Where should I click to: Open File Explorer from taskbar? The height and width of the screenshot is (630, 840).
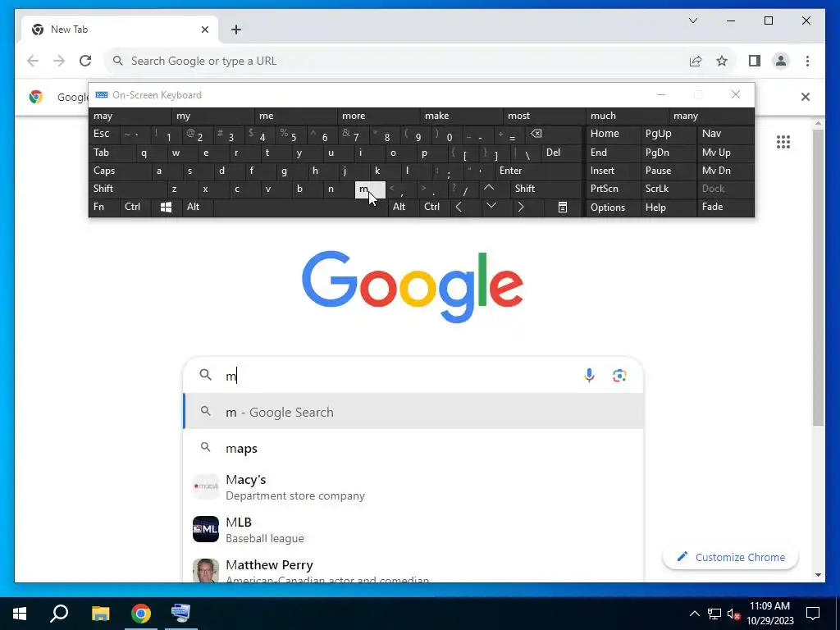click(100, 614)
